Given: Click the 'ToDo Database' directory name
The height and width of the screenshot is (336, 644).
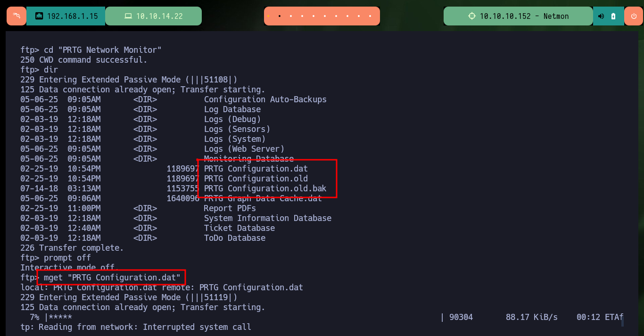Looking at the screenshot, I should (x=235, y=238).
